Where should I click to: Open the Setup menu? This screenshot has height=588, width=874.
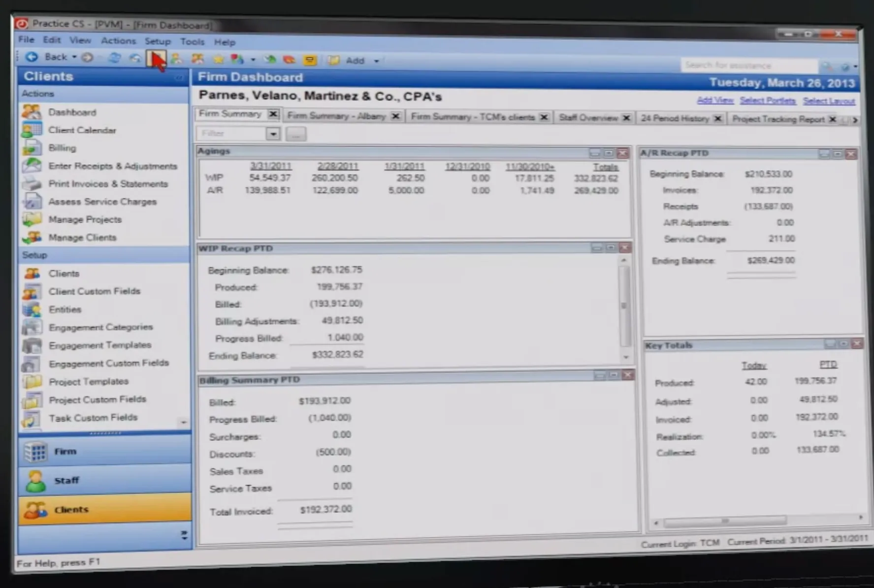[158, 41]
